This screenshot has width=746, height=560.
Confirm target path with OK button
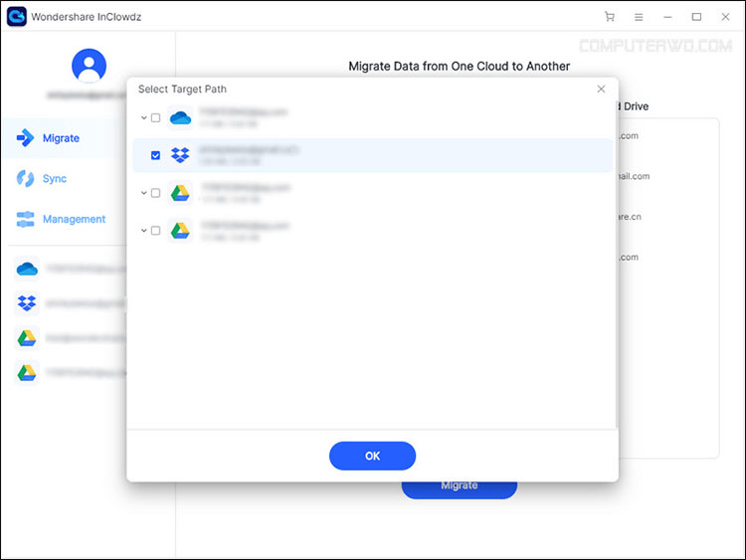[x=373, y=456]
